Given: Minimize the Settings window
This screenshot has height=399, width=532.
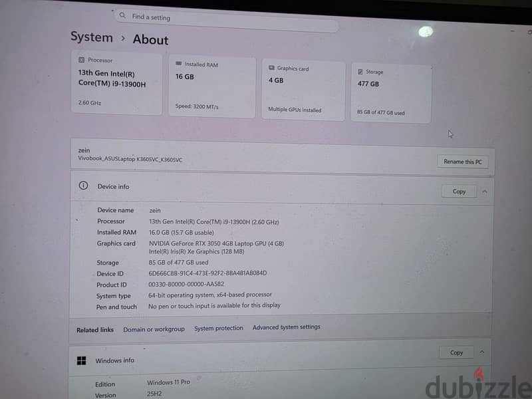Looking at the screenshot, I should [512, 31].
